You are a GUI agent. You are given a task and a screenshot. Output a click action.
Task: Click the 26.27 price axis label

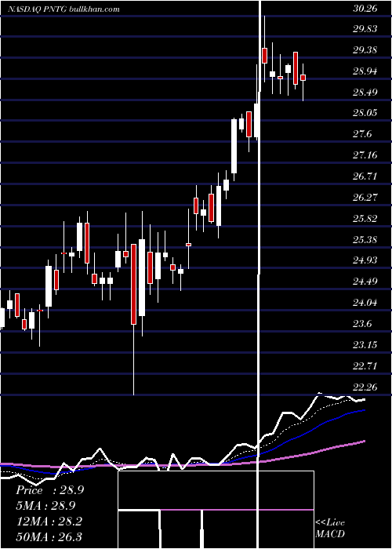coord(365,198)
